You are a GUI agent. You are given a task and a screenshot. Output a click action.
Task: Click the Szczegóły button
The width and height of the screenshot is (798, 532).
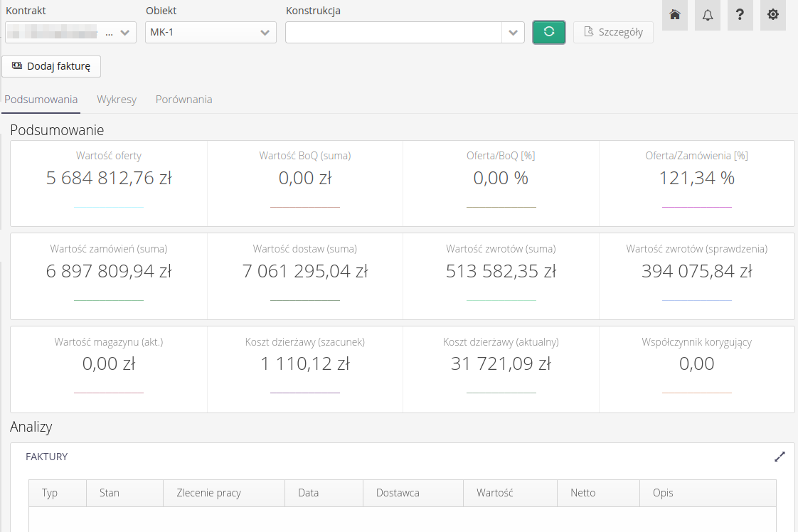tap(613, 32)
